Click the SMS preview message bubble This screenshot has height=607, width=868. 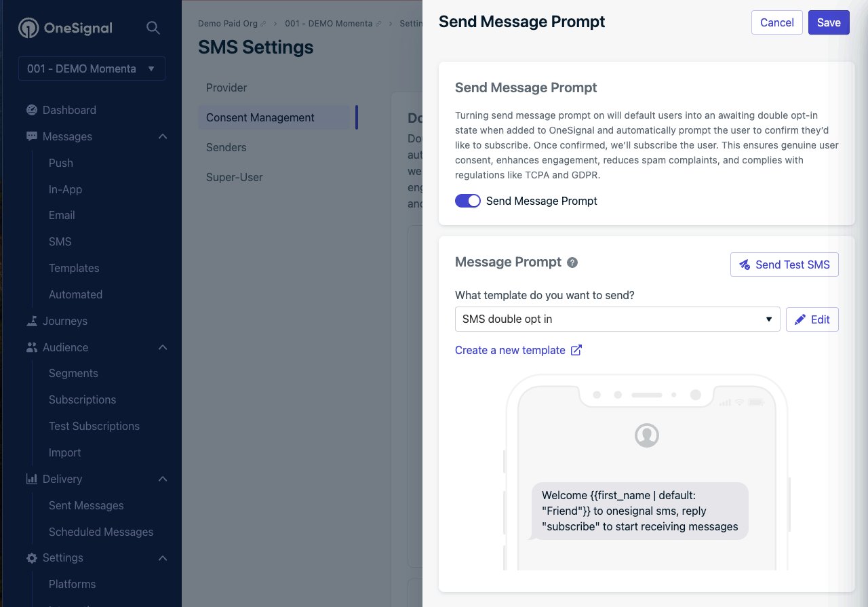click(639, 511)
